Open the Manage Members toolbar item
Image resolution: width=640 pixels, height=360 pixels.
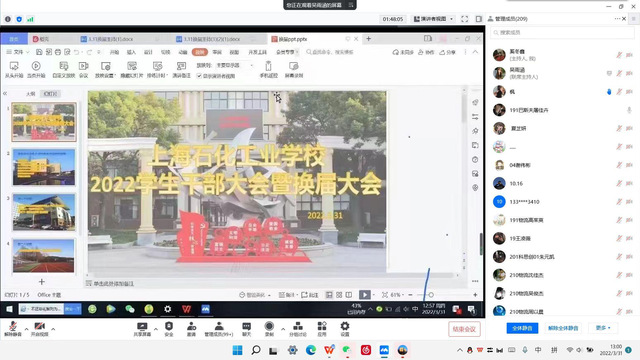[219, 329]
